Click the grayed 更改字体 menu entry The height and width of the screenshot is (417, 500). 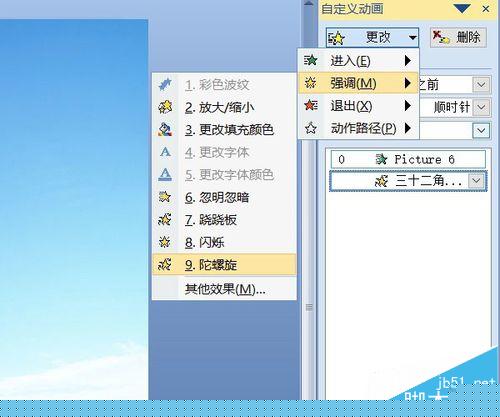(x=224, y=152)
